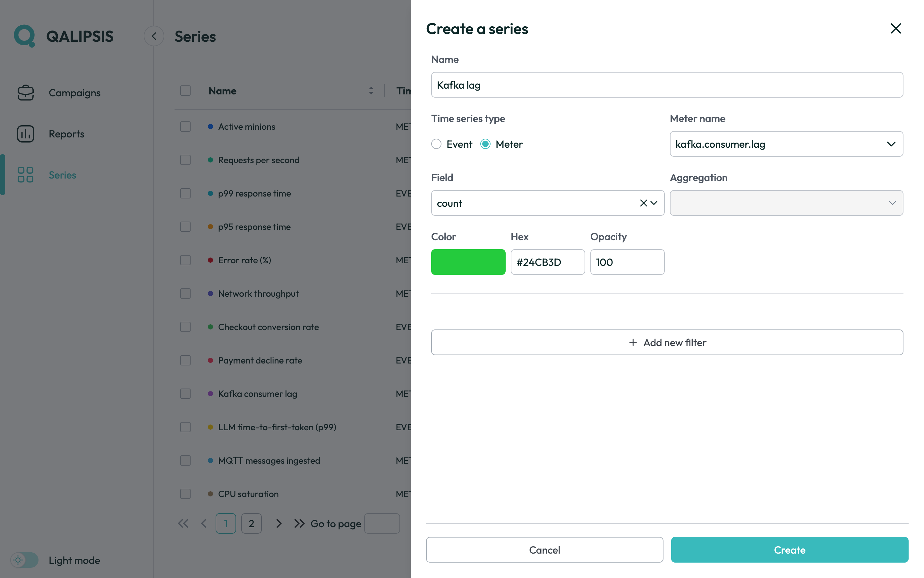The height and width of the screenshot is (578, 924).
Task: Check the Requests per second row checkbox
Action: (185, 160)
